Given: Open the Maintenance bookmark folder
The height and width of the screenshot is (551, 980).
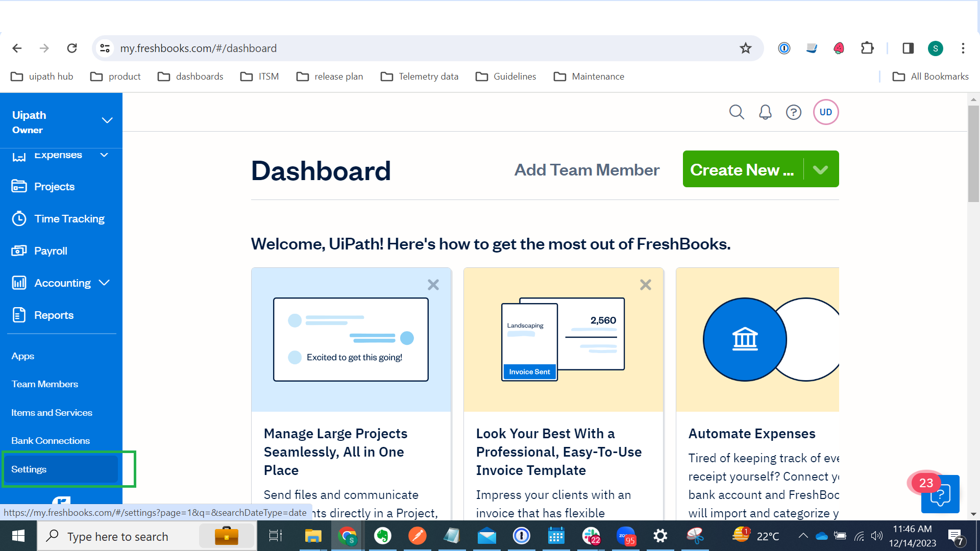Looking at the screenshot, I should click(x=589, y=77).
